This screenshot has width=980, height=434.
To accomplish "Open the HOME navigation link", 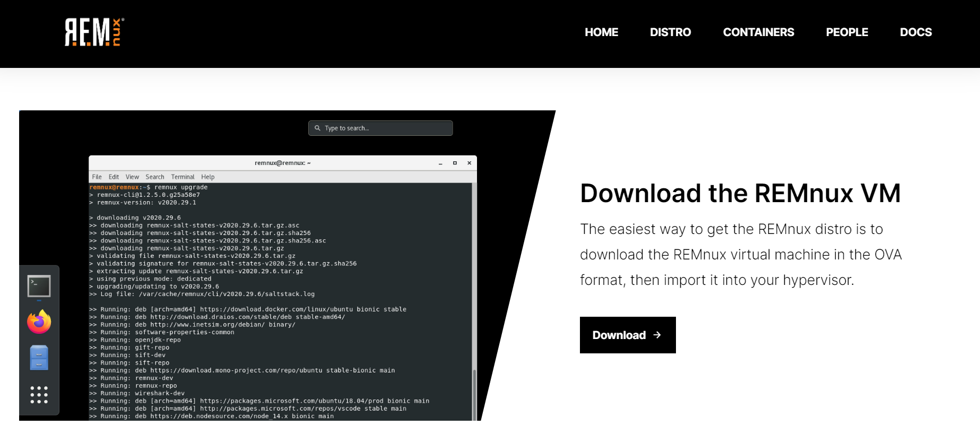I will pyautogui.click(x=601, y=32).
